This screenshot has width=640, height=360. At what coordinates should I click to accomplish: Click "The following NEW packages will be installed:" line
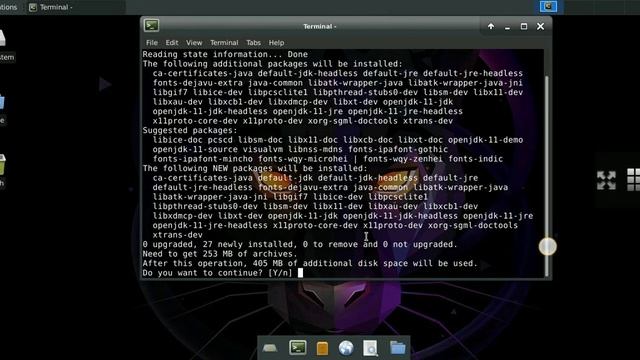[x=255, y=168]
